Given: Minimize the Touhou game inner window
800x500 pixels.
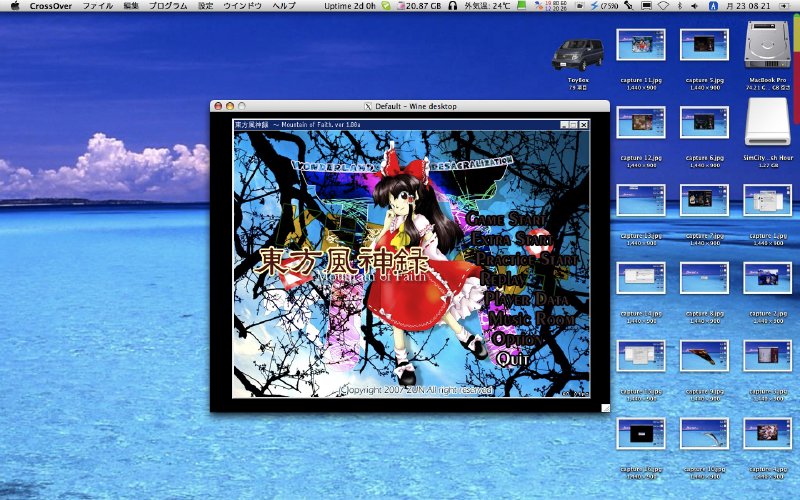Looking at the screenshot, I should pos(564,124).
